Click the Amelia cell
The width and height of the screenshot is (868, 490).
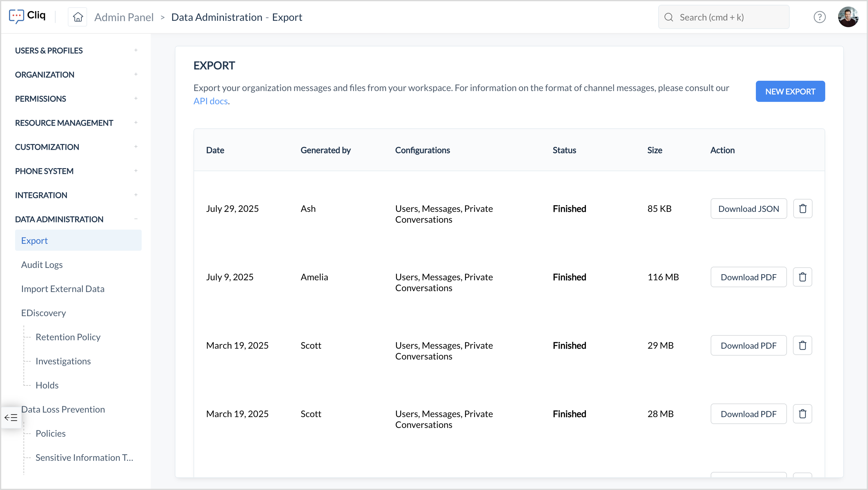pos(314,277)
